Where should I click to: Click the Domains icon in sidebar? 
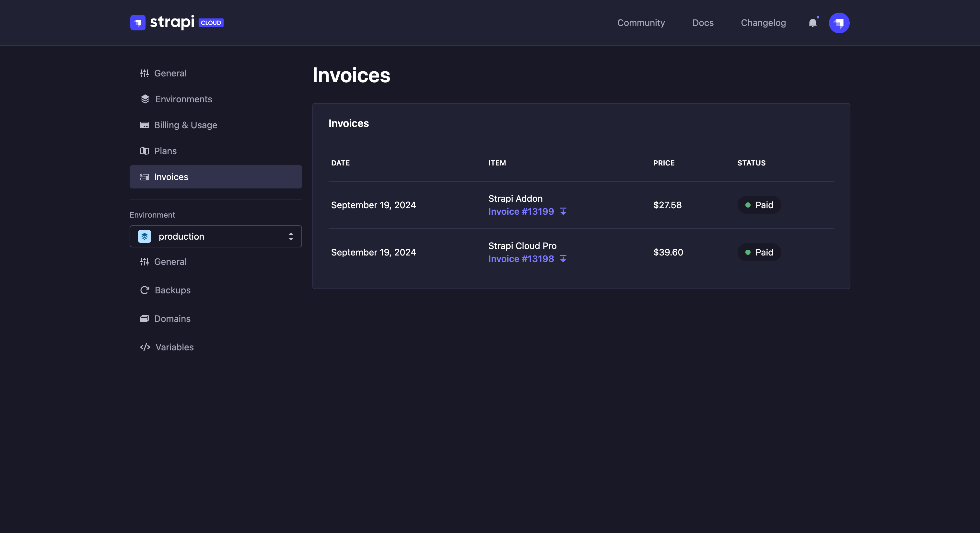click(145, 319)
